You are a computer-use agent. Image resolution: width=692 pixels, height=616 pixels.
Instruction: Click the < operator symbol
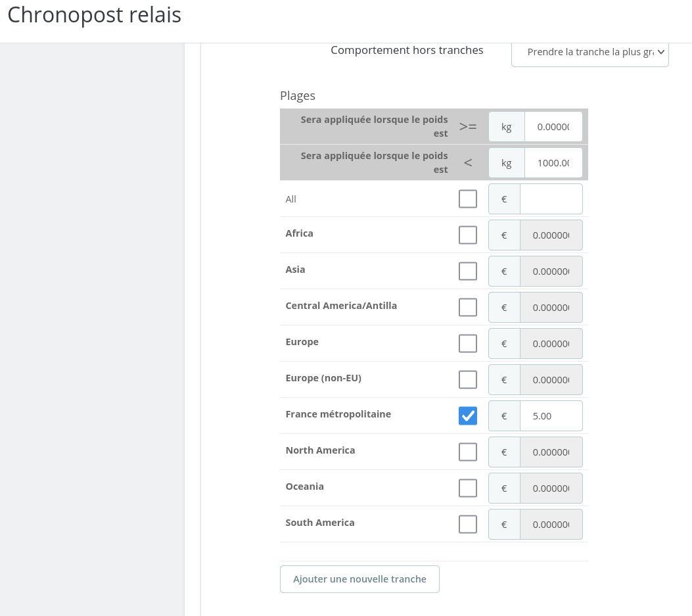coord(468,164)
